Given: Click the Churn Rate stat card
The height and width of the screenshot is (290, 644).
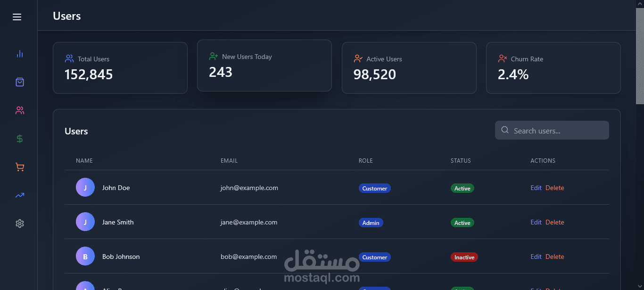Looking at the screenshot, I should click(x=553, y=68).
